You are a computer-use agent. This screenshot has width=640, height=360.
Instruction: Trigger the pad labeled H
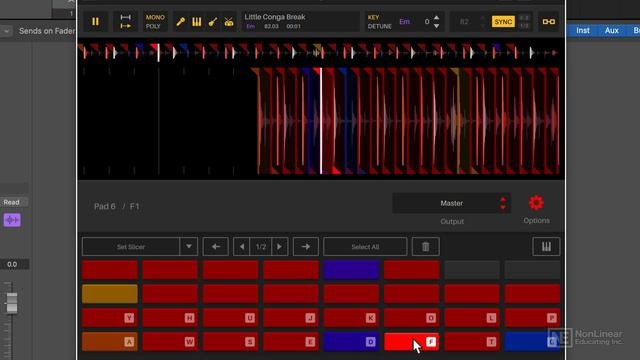170,318
